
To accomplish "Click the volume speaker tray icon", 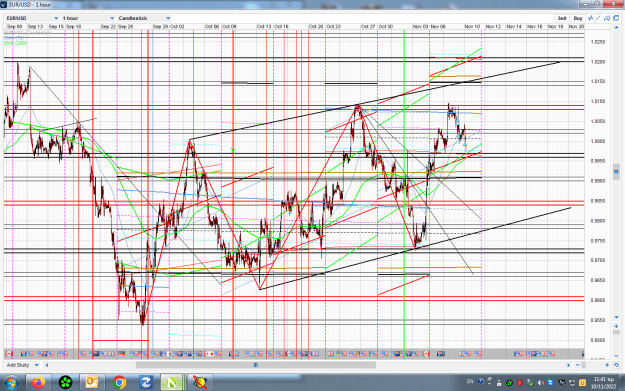I will tap(540, 383).
